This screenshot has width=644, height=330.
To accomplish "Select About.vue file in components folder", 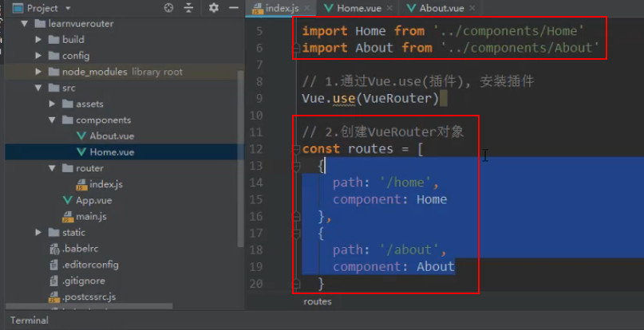I will (105, 136).
